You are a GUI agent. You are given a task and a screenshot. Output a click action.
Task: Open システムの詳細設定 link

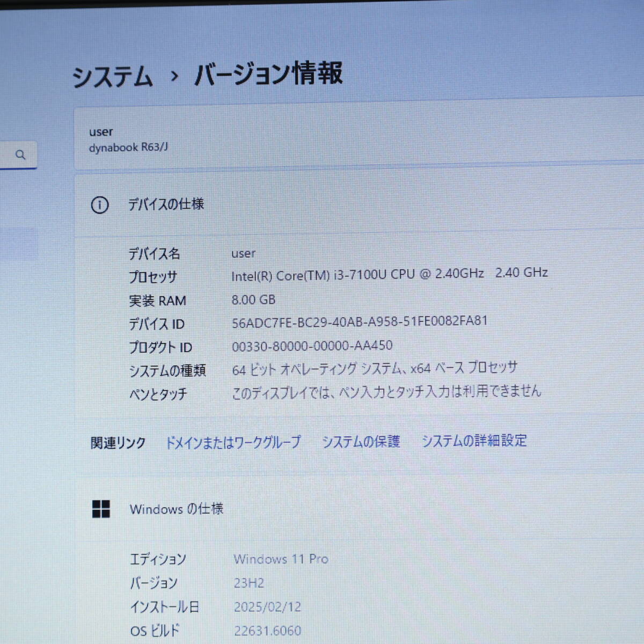[x=474, y=441]
